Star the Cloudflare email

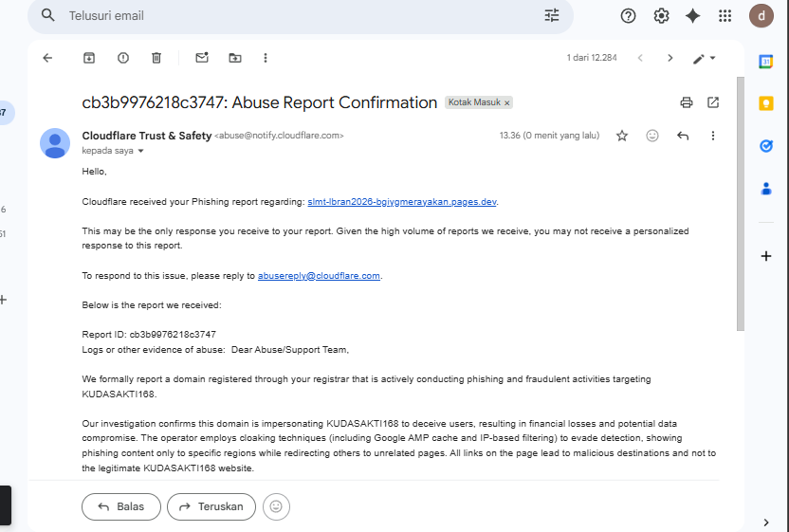coord(622,136)
